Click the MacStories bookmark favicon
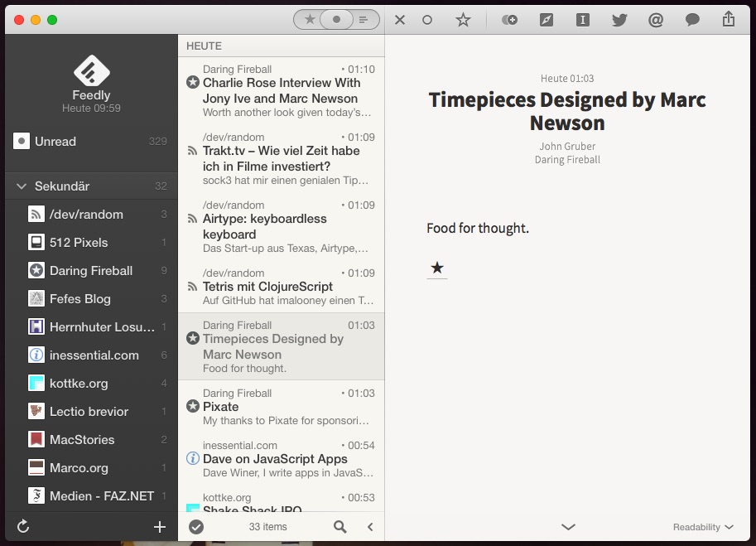The image size is (756, 546). click(36, 439)
